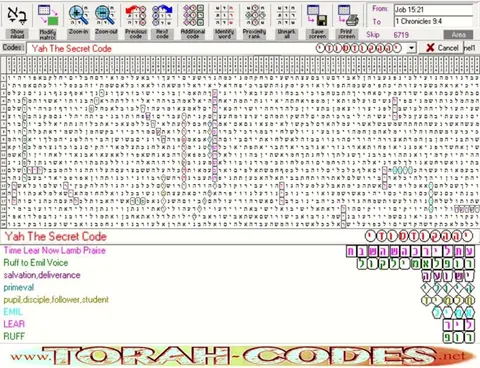Go to Next code with blue arrow icon
Image resolution: width=480 pixels, height=368 pixels.
click(x=162, y=15)
